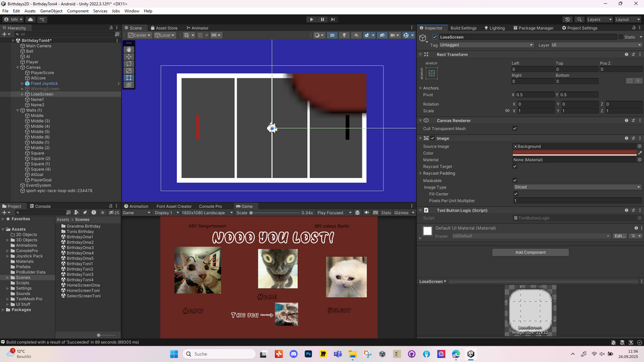The width and height of the screenshot is (644, 362).
Task: Select the Move tool in Scene view
Action: click(129, 57)
